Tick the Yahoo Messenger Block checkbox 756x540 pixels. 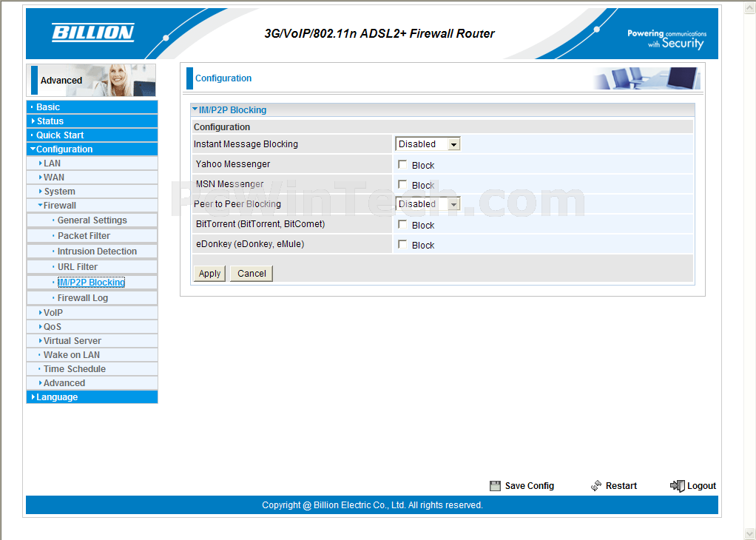402,165
